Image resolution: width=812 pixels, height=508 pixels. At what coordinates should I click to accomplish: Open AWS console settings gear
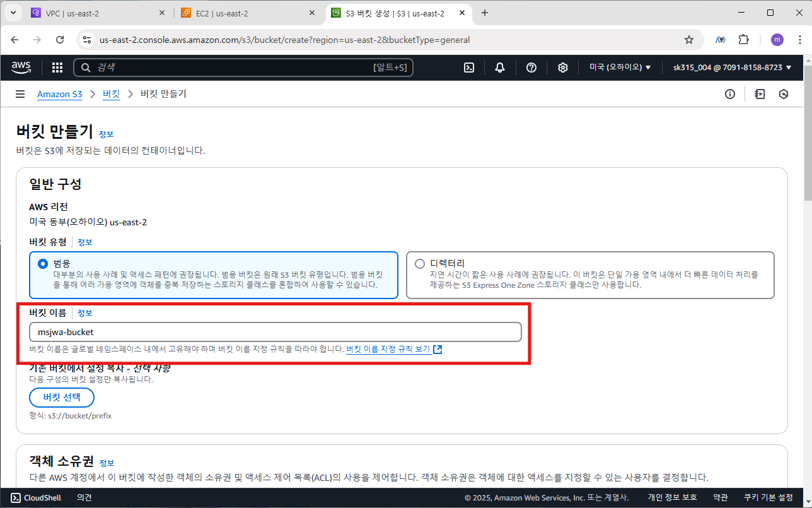pyautogui.click(x=563, y=68)
